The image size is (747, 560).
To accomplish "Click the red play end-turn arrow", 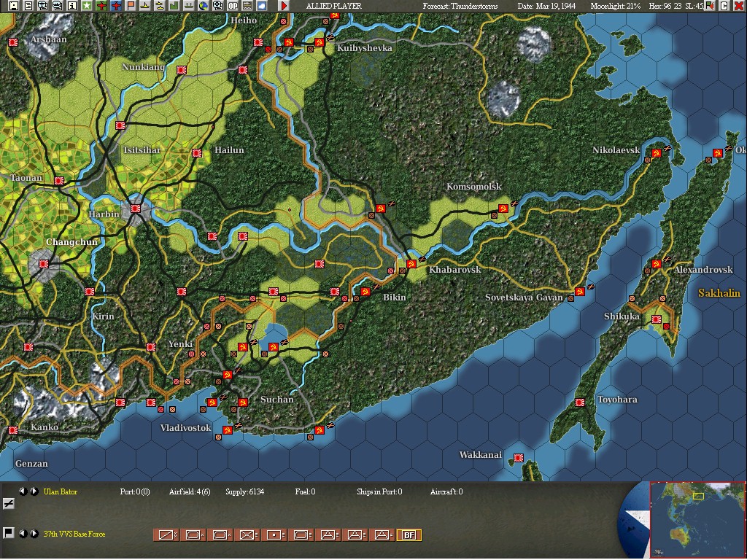I will [284, 6].
